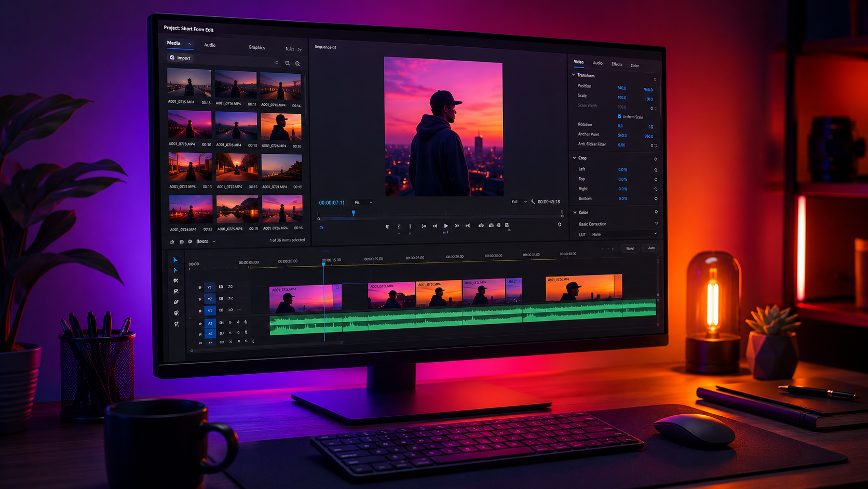Toggle the Color section header circle icon

click(x=656, y=212)
